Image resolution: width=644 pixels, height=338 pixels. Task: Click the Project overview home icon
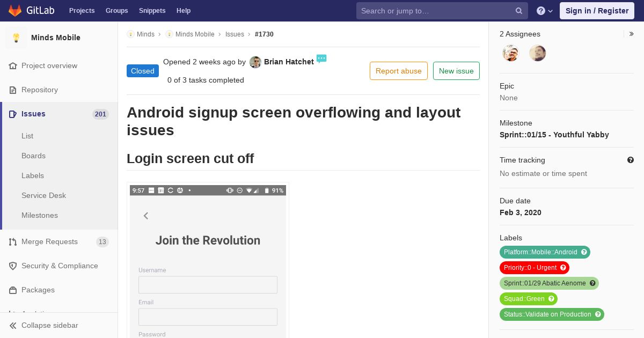click(x=13, y=65)
